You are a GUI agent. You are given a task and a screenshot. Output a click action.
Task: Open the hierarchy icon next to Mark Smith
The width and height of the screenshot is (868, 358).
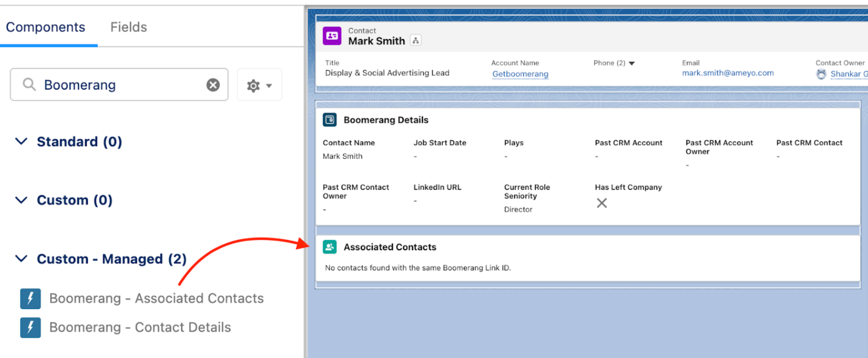click(x=416, y=41)
